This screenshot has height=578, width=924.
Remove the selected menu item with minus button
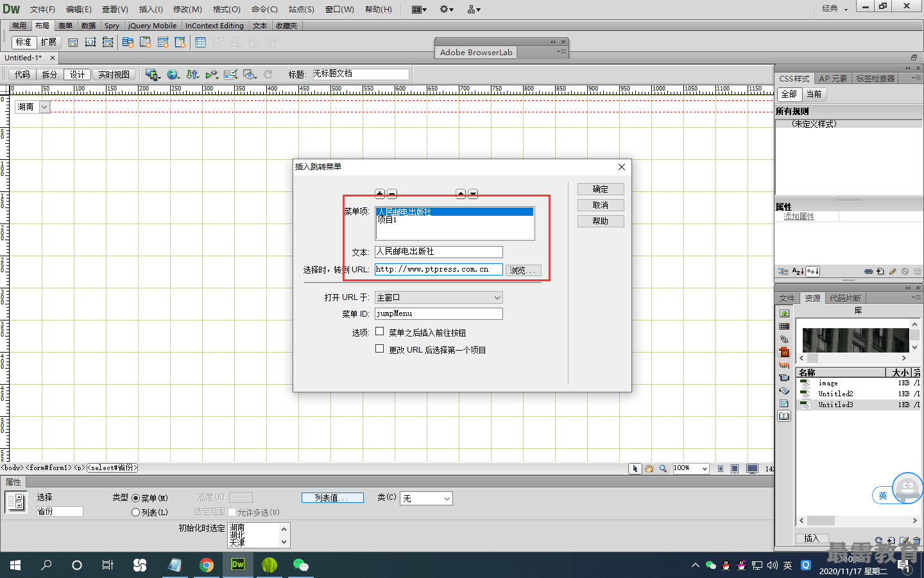point(392,193)
